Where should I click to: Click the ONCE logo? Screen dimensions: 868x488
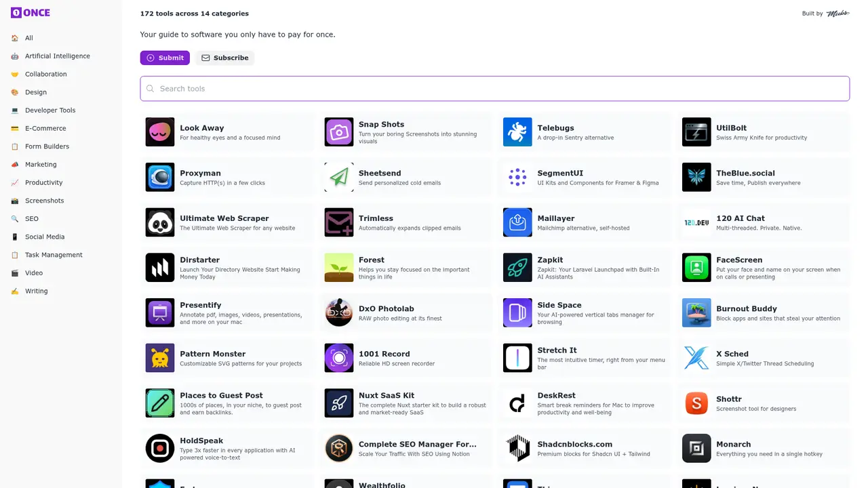31,13
